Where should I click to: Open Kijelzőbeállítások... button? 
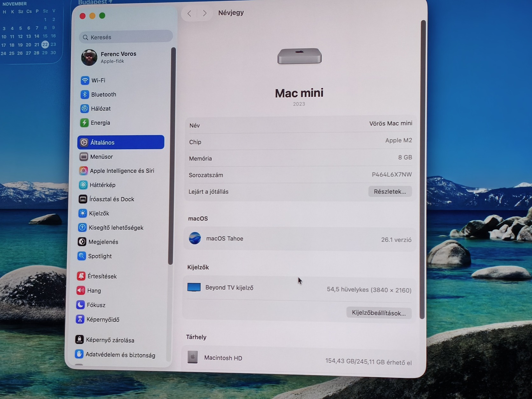379,313
